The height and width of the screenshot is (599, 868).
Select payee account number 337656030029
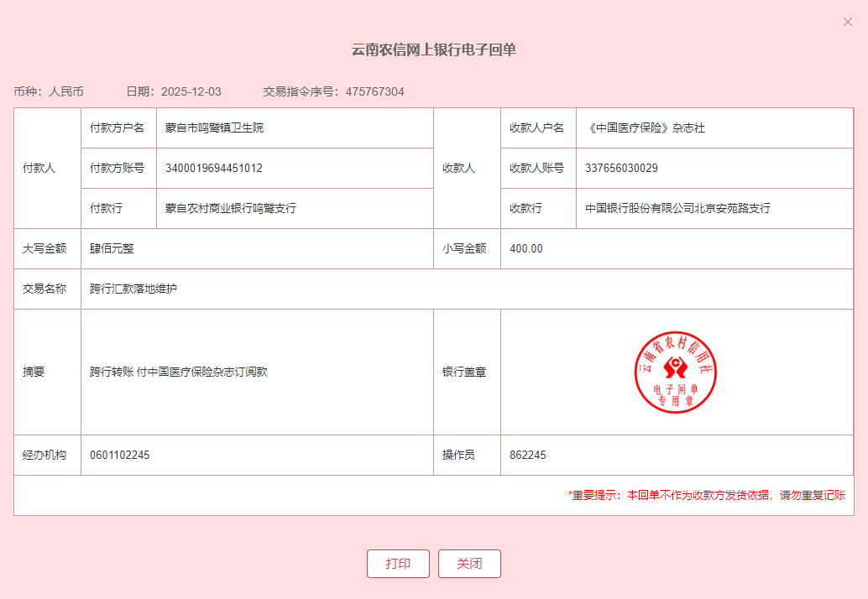[x=621, y=169]
